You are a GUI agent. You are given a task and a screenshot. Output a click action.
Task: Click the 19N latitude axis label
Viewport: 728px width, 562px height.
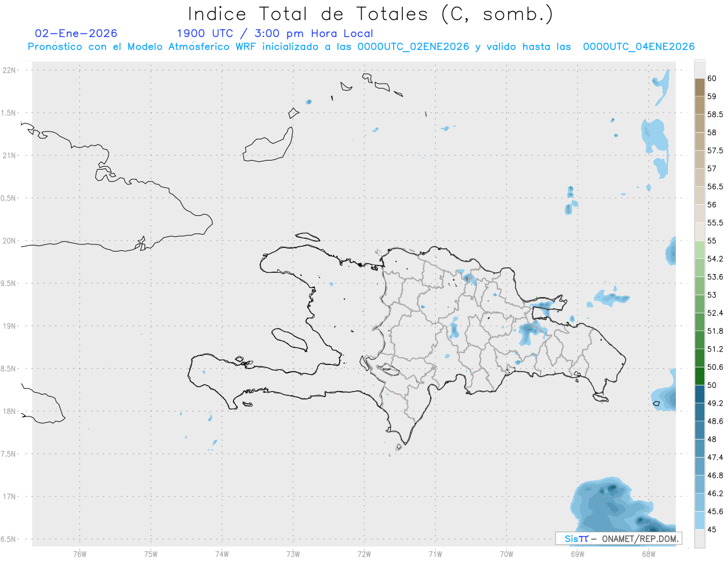click(10, 326)
